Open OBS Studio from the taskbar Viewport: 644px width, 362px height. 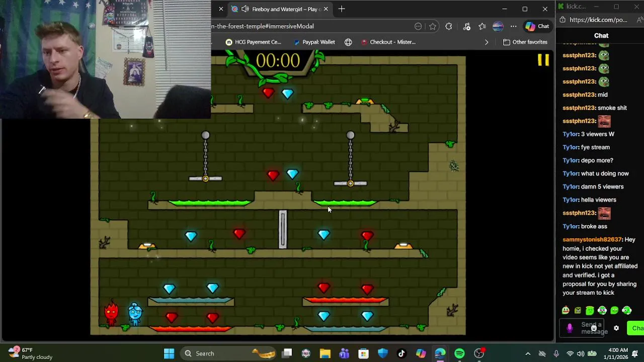click(x=479, y=353)
